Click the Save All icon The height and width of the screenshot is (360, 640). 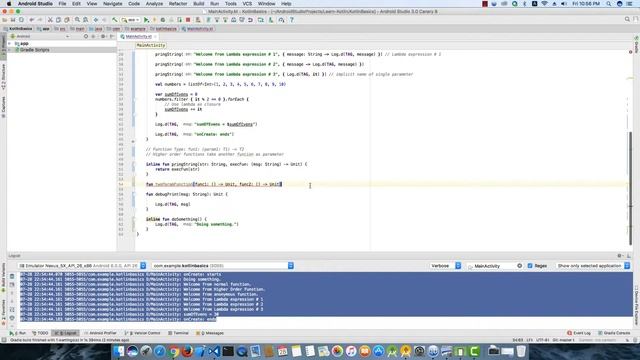13,20
